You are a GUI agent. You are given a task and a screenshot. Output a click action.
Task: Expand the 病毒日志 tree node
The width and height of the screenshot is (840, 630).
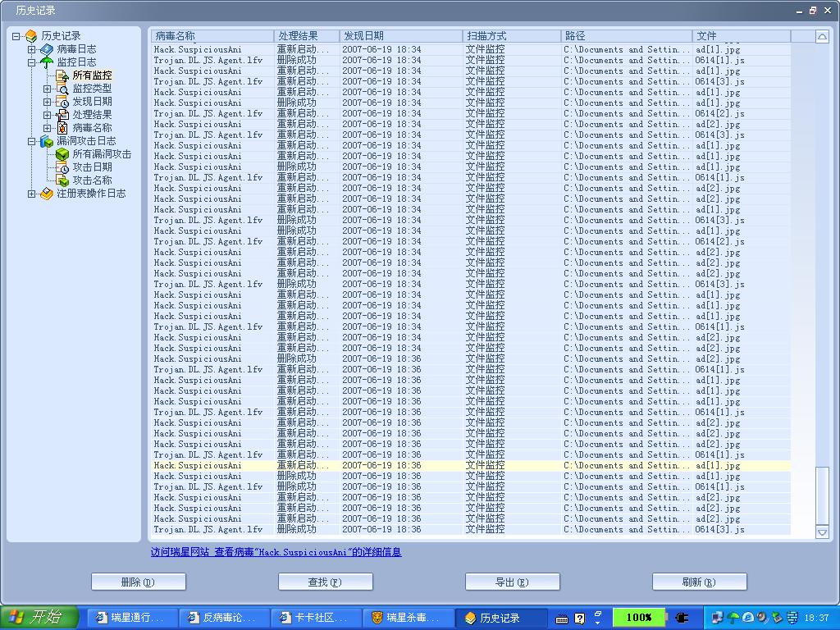[32, 49]
